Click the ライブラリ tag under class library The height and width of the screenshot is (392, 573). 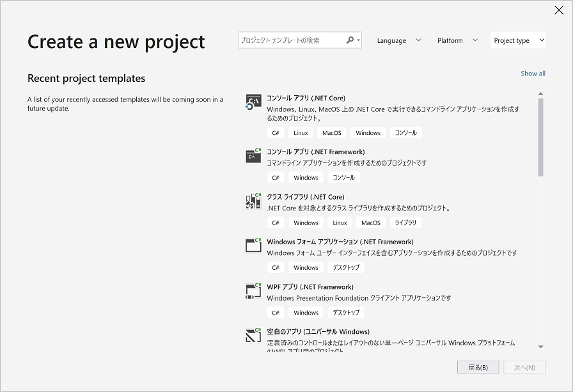[405, 223]
